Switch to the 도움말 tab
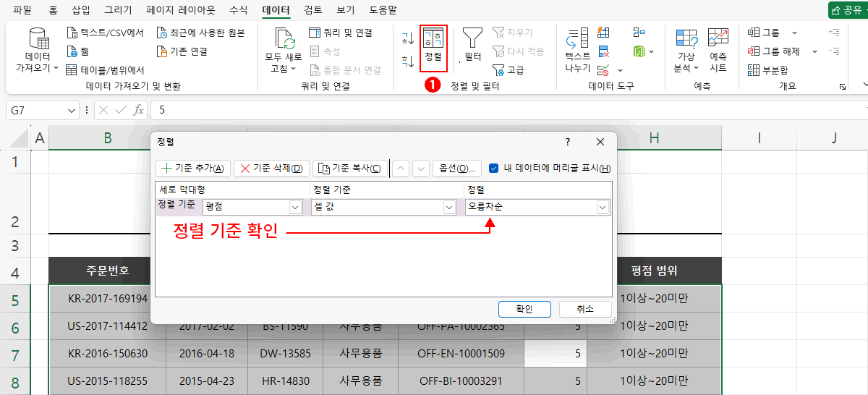868x395 pixels. coord(382,10)
